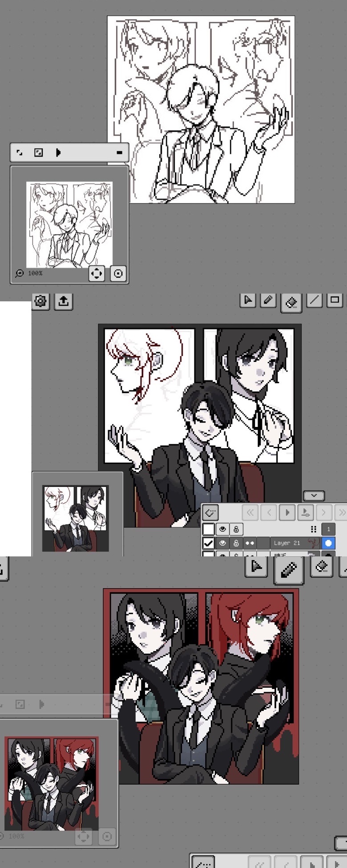The width and height of the screenshot is (347, 868).
Task: Open the timeline tag settings icon
Action: click(210, 512)
